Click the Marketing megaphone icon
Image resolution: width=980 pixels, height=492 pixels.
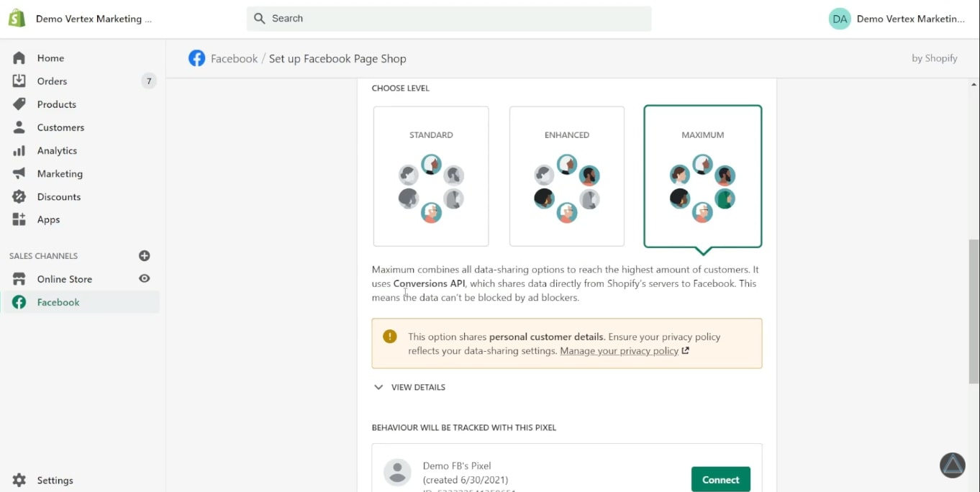coord(19,173)
